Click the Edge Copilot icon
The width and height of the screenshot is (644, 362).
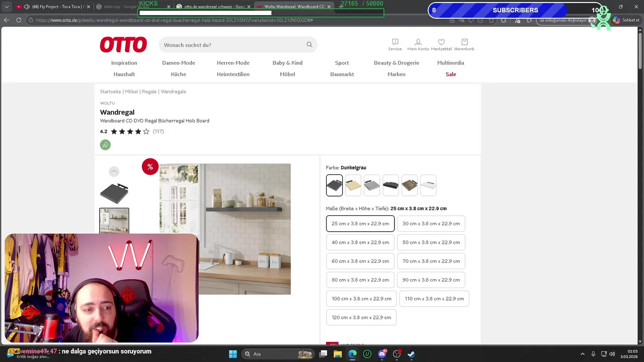[x=616, y=20]
